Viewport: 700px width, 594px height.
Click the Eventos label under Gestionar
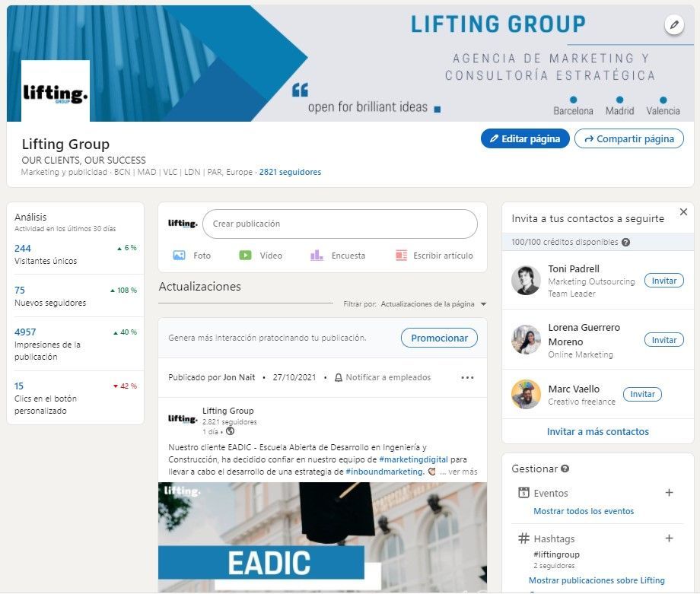550,493
